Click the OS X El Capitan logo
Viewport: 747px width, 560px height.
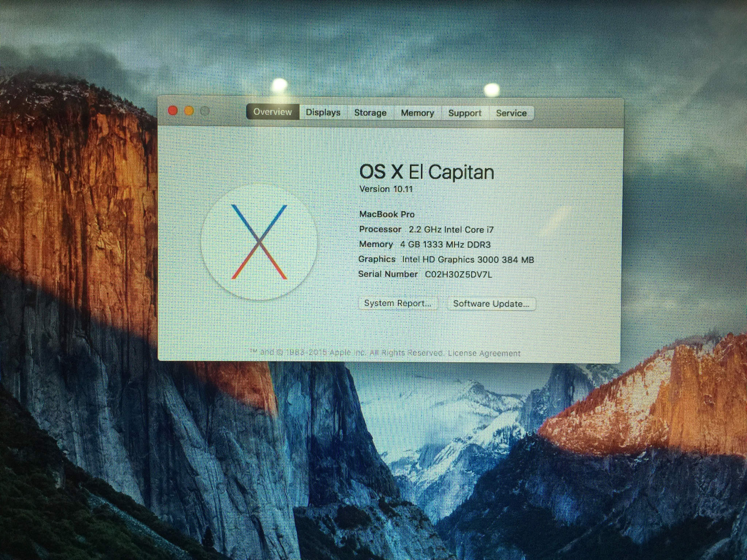click(x=259, y=242)
